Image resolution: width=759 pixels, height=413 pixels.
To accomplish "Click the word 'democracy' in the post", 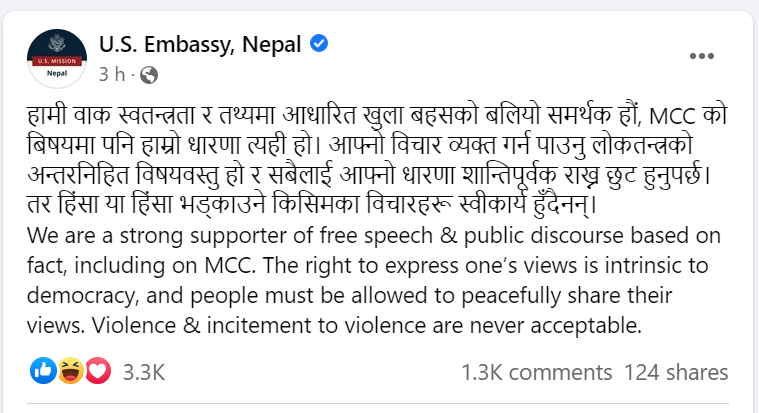I will 78,300.
